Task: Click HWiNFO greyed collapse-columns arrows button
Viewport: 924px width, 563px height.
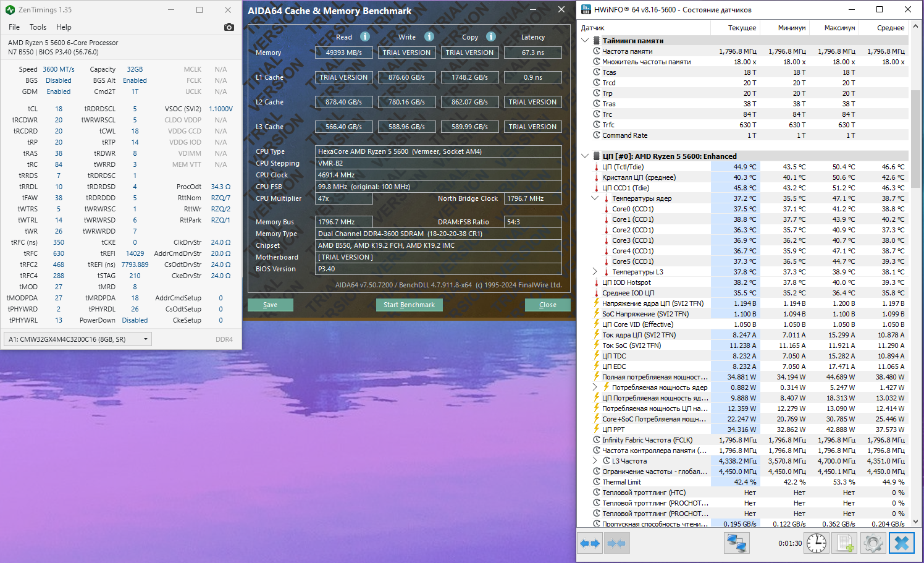Action: click(616, 543)
